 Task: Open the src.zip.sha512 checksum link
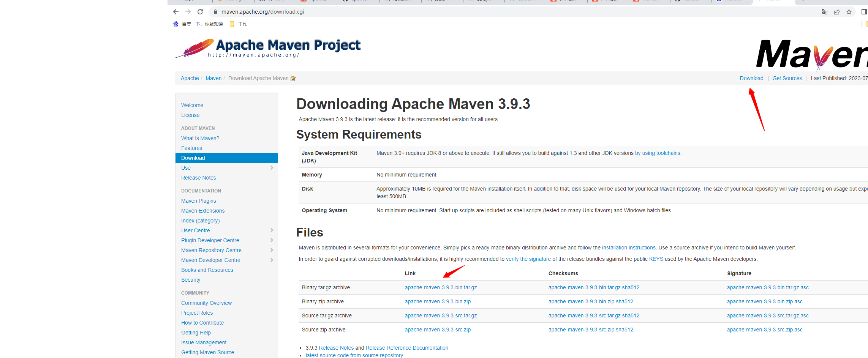(591, 330)
